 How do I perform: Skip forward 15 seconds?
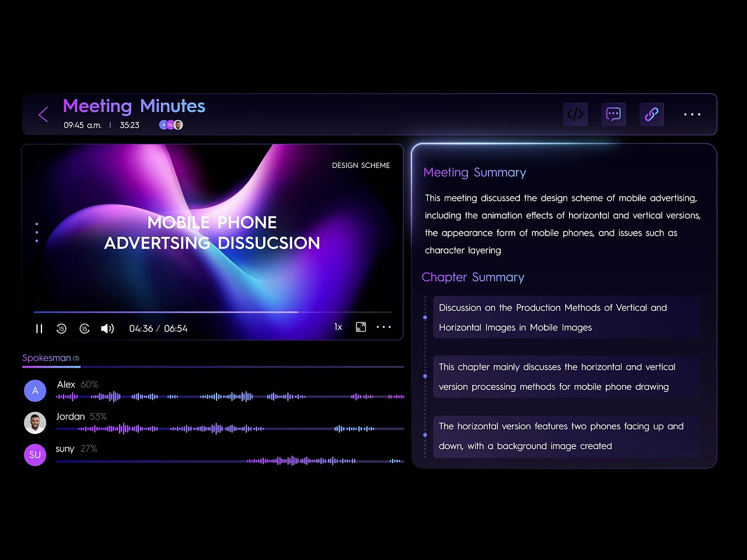pos(85,329)
